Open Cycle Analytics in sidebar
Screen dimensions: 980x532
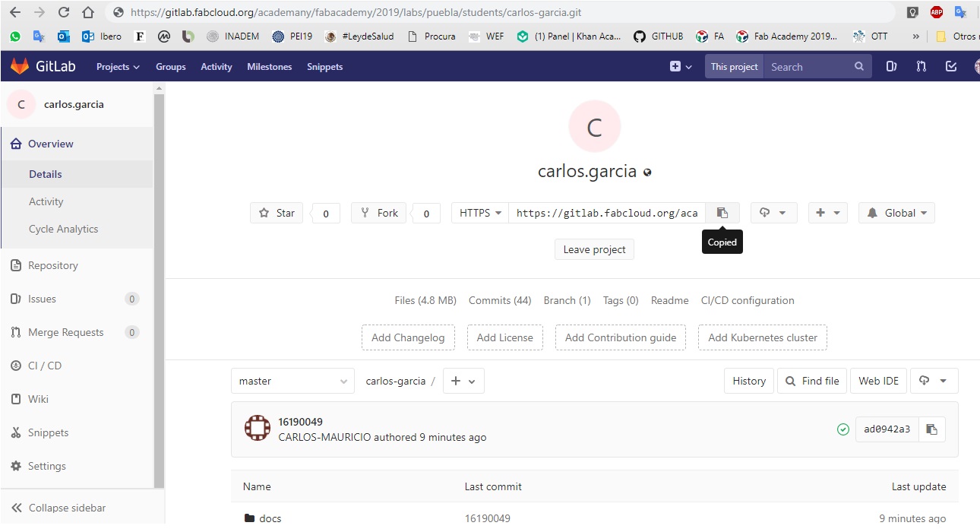(77, 229)
